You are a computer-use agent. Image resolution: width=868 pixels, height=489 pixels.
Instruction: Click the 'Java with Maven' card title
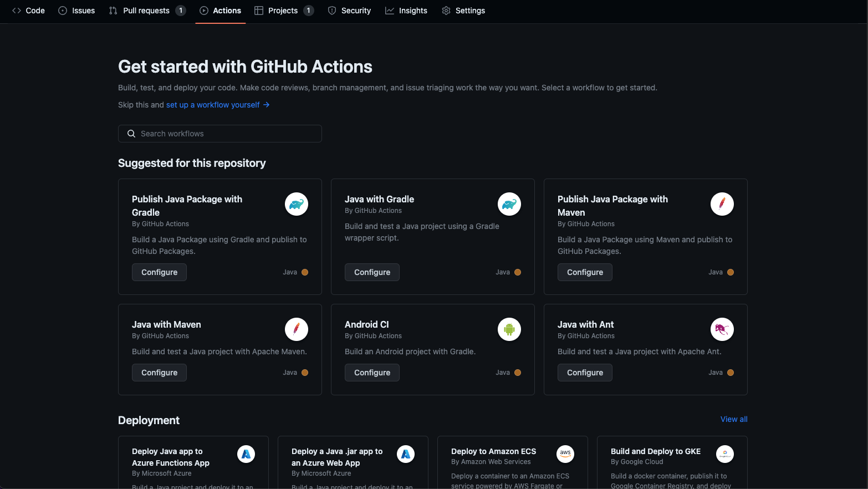166,324
